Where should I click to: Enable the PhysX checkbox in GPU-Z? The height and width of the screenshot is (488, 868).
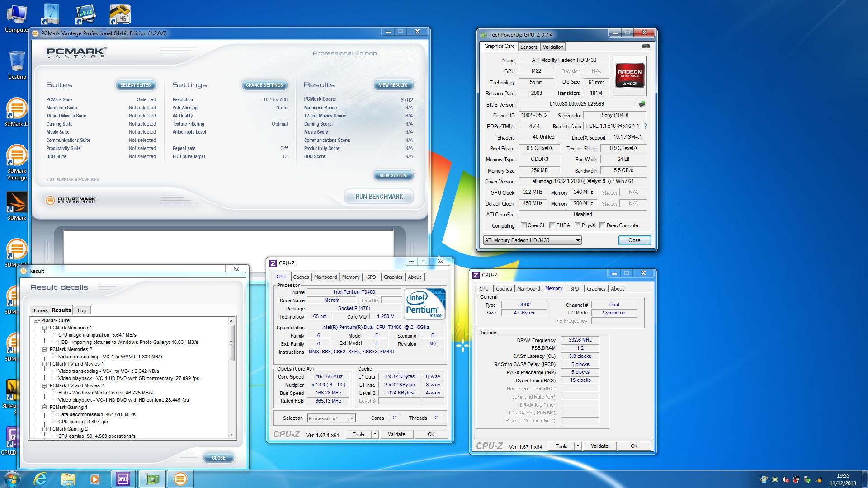[x=577, y=225]
